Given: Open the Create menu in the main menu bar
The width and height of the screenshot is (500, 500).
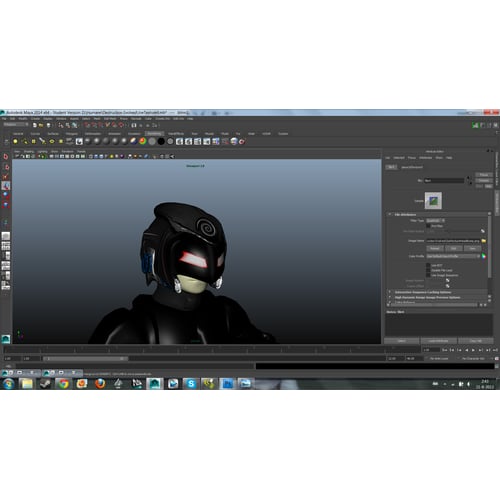Looking at the screenshot, I should 35,119.
